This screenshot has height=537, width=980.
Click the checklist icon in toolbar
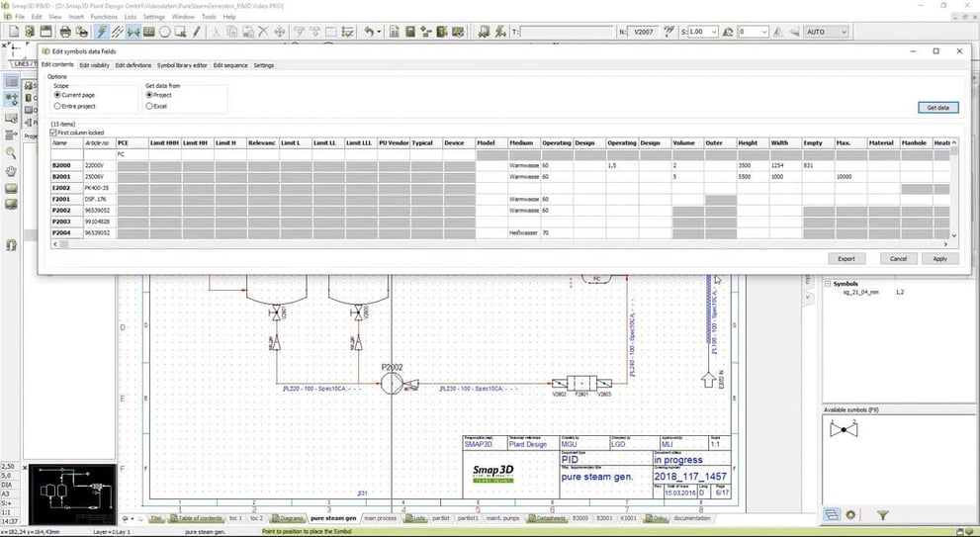349,32
